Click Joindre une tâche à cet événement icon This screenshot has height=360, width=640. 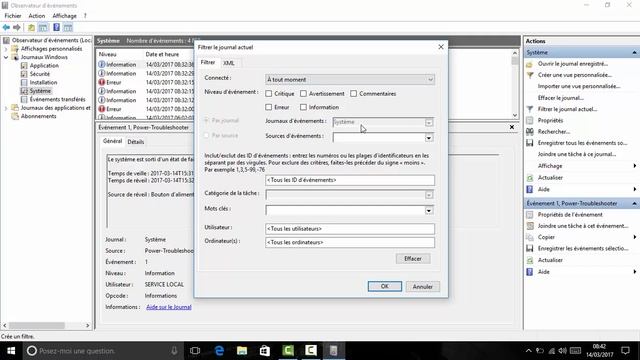pos(530,226)
